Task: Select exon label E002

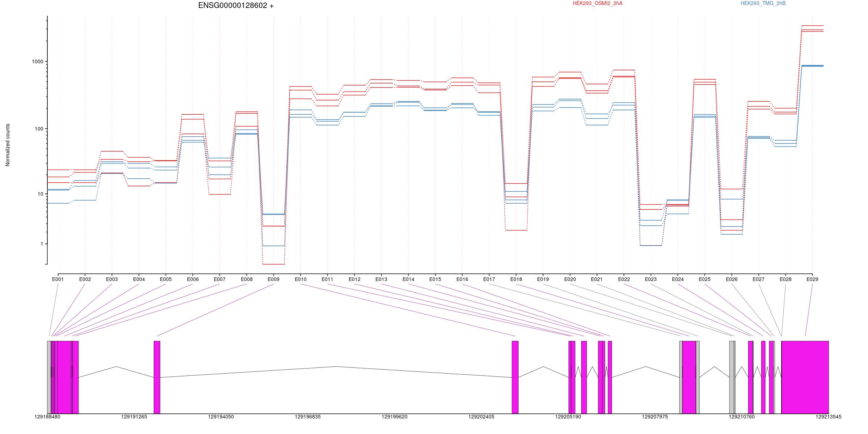Action: click(x=85, y=279)
